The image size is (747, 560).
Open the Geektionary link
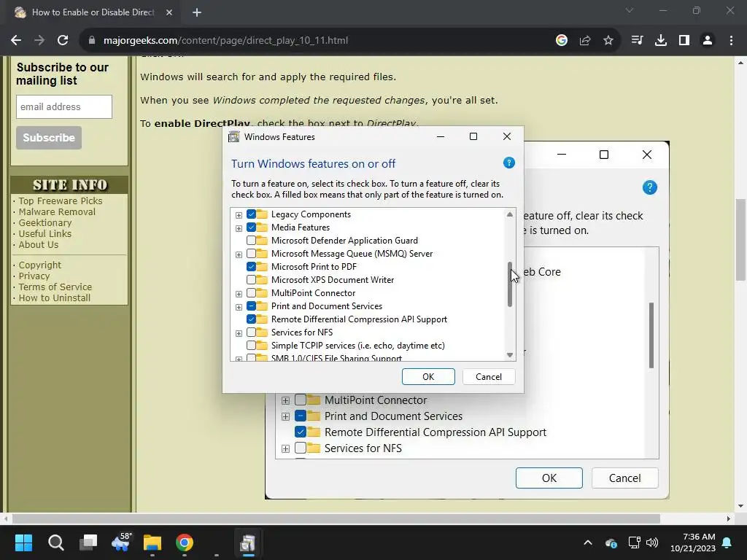pyautogui.click(x=45, y=223)
